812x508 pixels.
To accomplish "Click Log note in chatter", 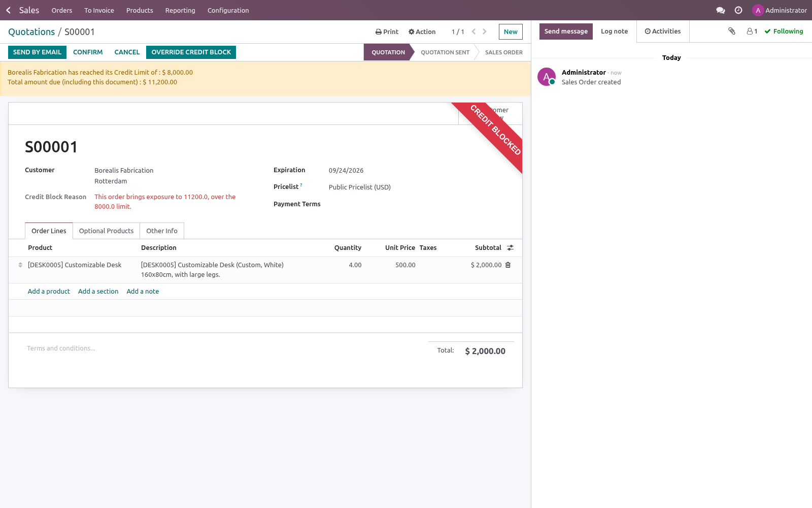I will tap(614, 31).
